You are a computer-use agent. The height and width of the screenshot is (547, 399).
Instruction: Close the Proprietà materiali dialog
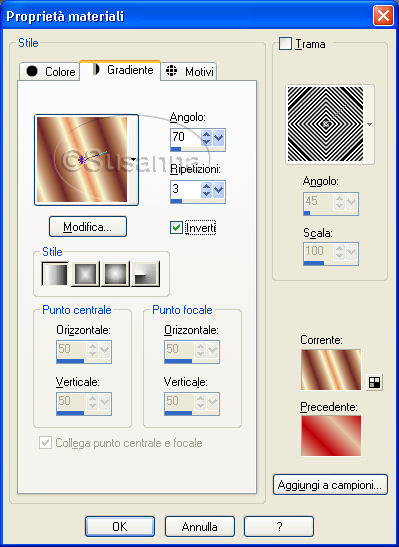[383, 16]
